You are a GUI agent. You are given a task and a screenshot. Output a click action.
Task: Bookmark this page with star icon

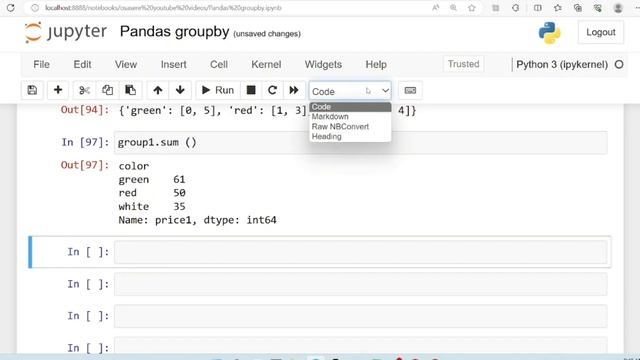click(x=471, y=8)
